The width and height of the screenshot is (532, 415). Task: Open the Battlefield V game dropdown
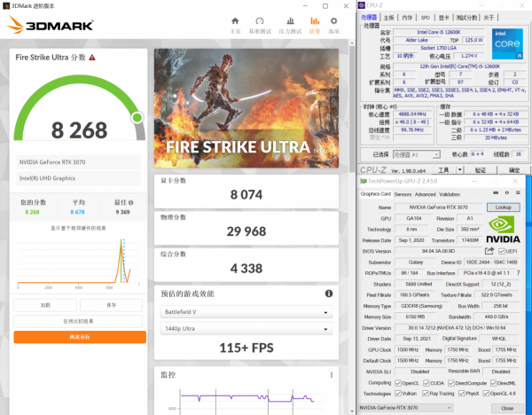click(x=246, y=312)
